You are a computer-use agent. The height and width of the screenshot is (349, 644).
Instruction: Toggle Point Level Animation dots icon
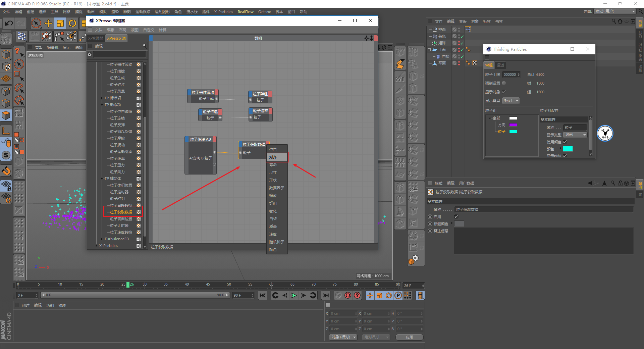click(408, 295)
